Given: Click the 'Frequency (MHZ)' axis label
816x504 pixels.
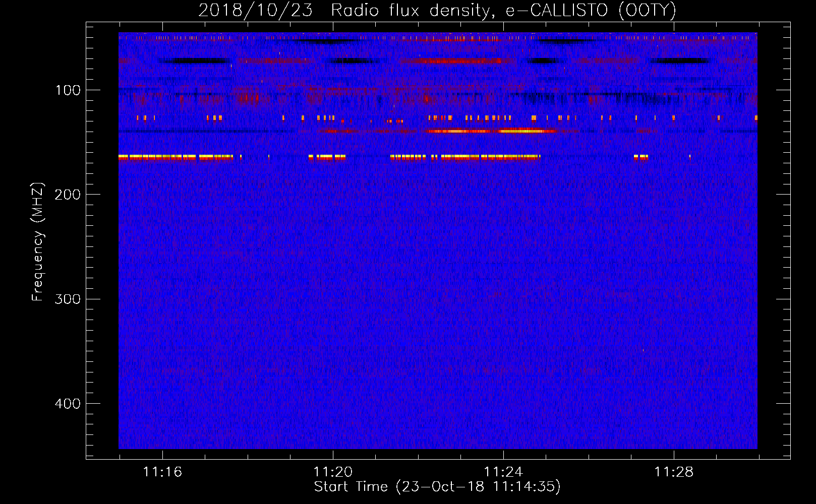Looking at the screenshot, I should pos(38,242).
